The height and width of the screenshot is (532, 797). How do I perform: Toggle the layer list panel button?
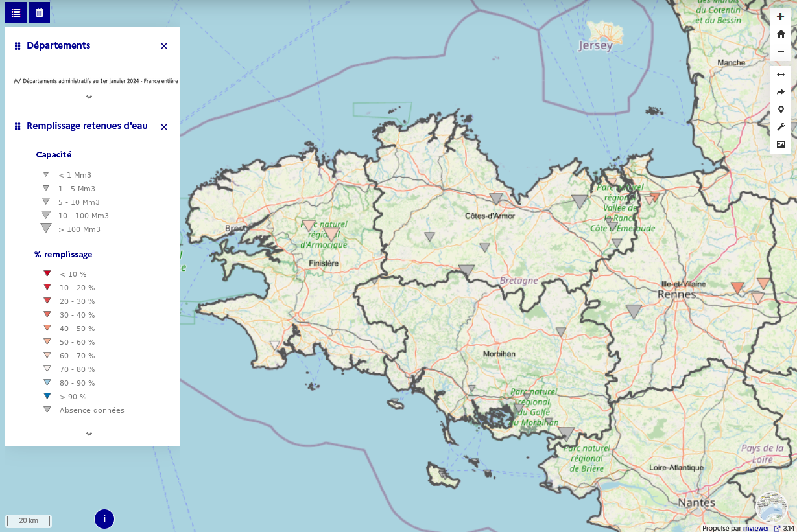(16, 12)
